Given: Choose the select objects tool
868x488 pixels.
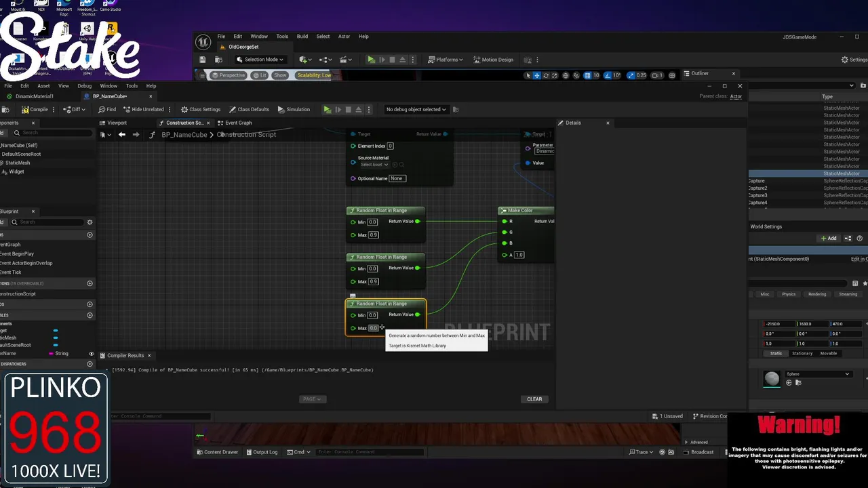Looking at the screenshot, I should pyautogui.click(x=528, y=75).
